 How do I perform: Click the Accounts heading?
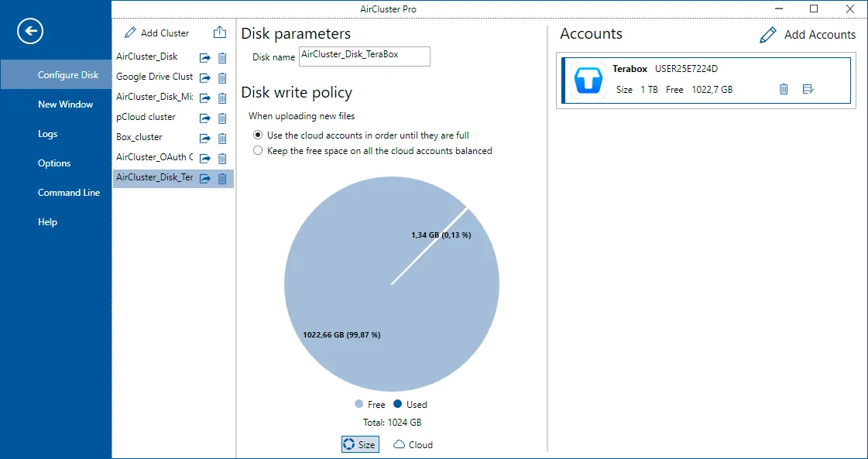(x=592, y=34)
